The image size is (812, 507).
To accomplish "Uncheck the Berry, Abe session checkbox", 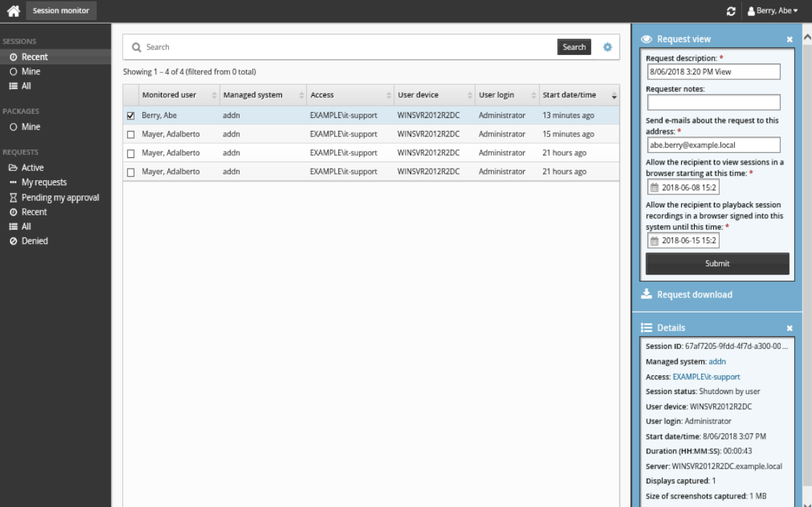I will pyautogui.click(x=131, y=116).
